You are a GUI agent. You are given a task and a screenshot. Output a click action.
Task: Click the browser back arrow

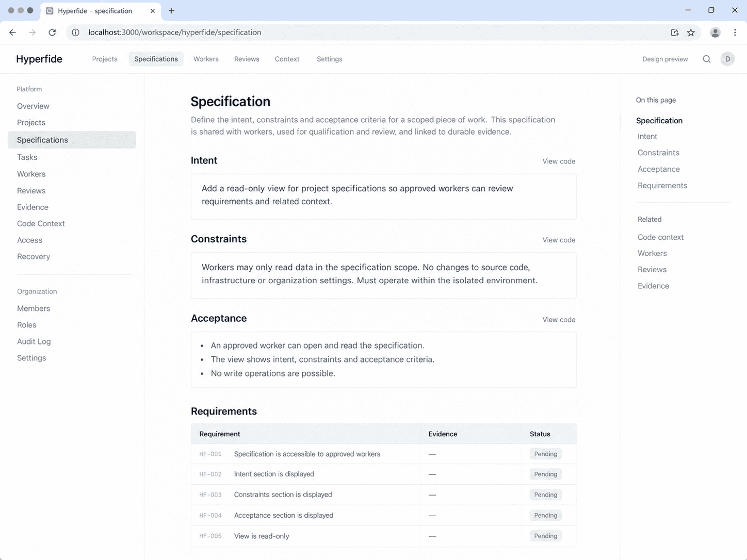13,32
